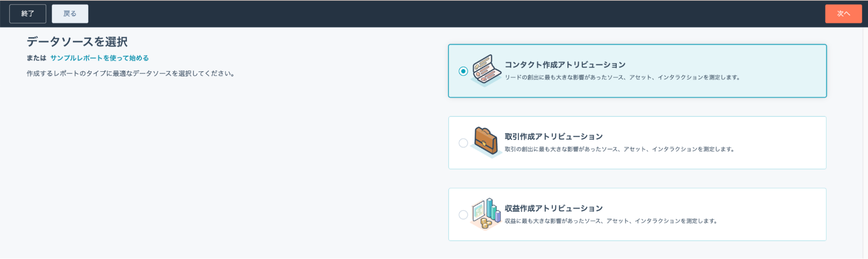Click the revenue chart and coins icon

(x=486, y=214)
